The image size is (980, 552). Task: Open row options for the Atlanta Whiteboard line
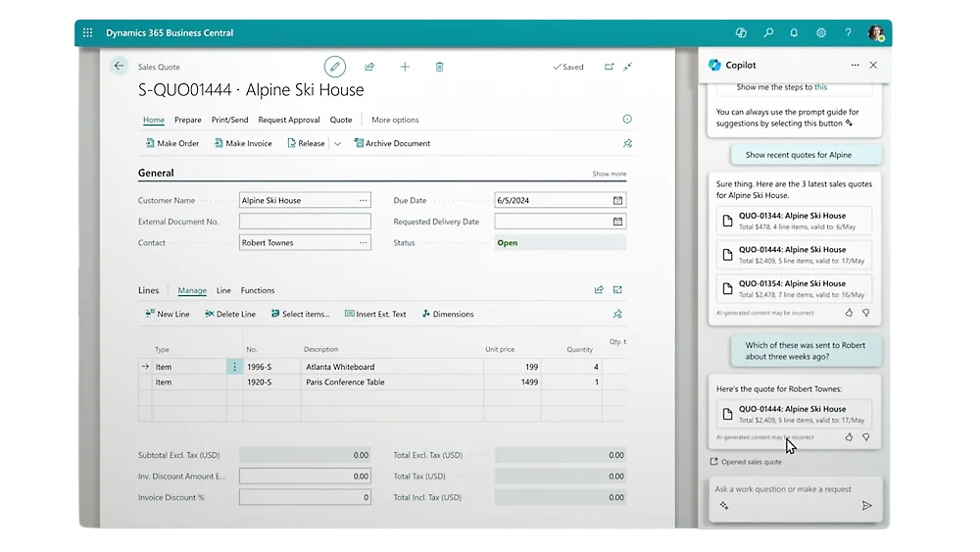(x=234, y=367)
